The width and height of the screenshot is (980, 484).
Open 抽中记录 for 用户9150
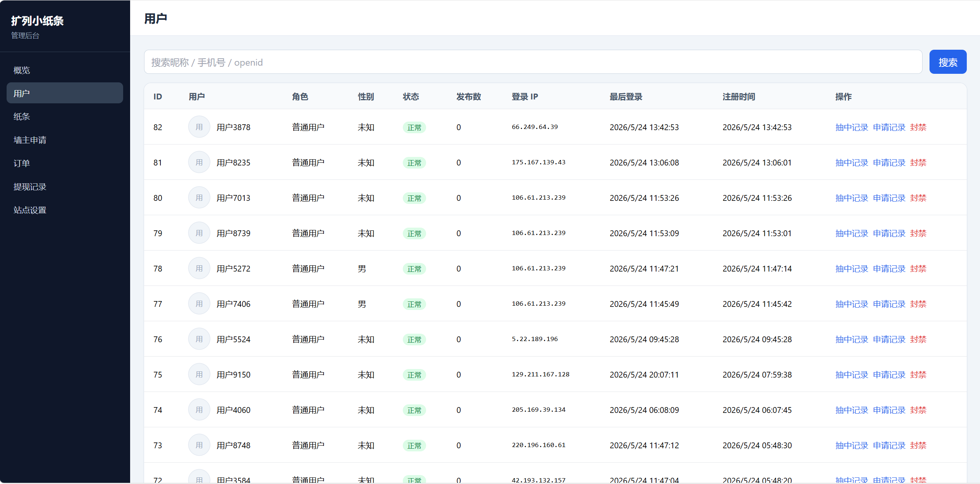851,375
